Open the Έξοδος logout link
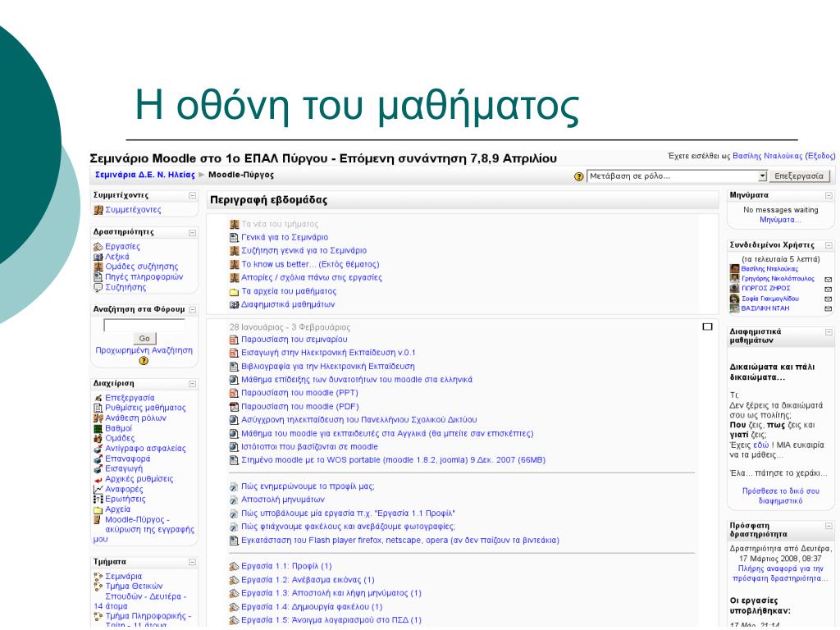The width and height of the screenshot is (840, 630). tap(819, 155)
